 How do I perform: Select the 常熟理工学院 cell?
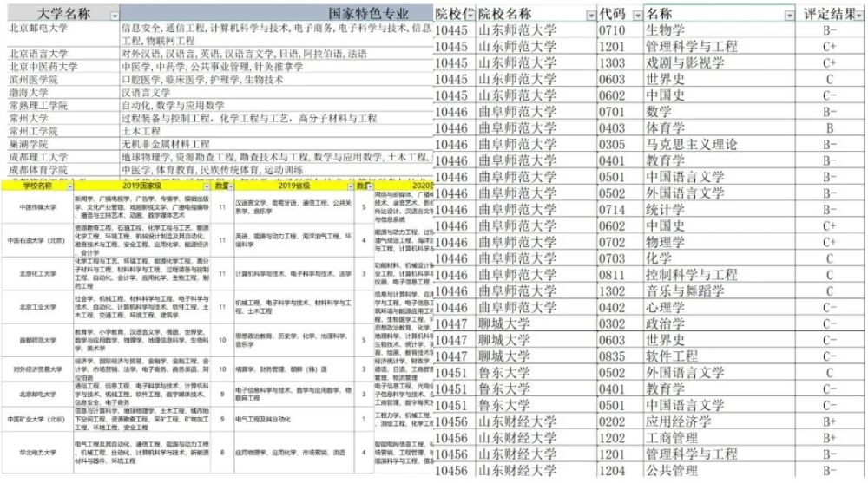coord(63,105)
